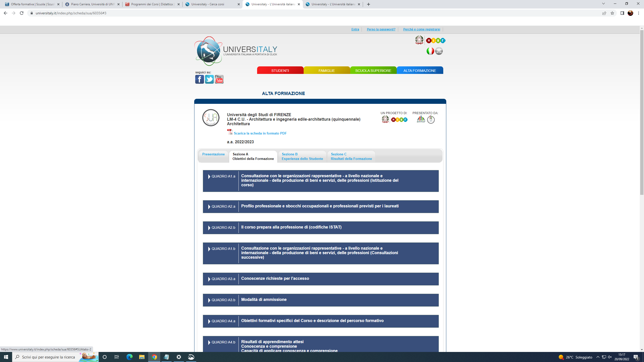The height and width of the screenshot is (362, 644).
Task: Switch to Italian language flag
Action: [x=430, y=51]
